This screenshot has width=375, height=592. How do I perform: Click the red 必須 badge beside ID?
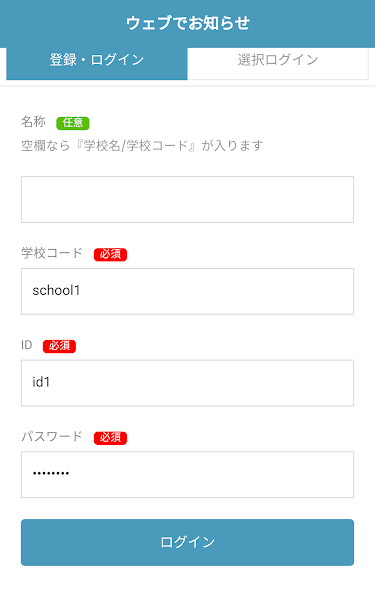59,346
